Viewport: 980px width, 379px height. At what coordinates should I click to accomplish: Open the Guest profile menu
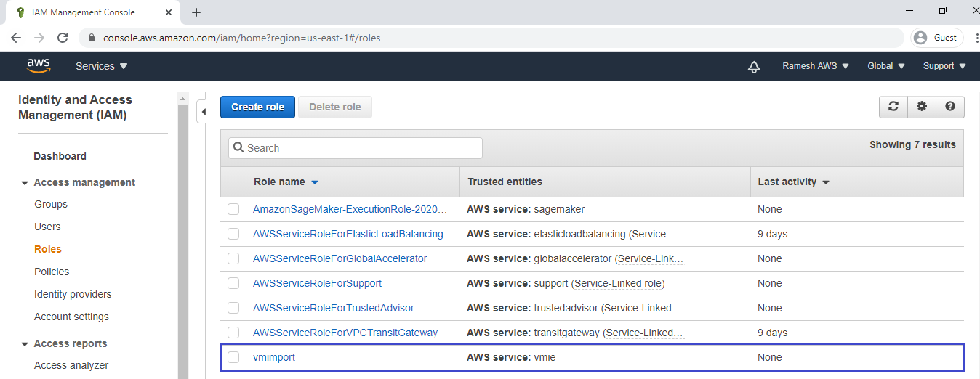936,38
